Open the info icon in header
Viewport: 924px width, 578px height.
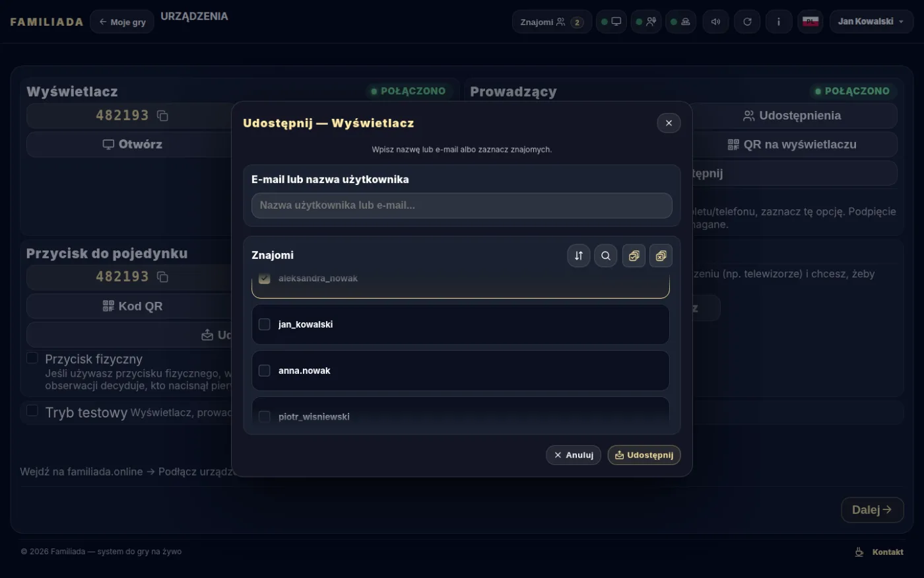[x=779, y=22]
